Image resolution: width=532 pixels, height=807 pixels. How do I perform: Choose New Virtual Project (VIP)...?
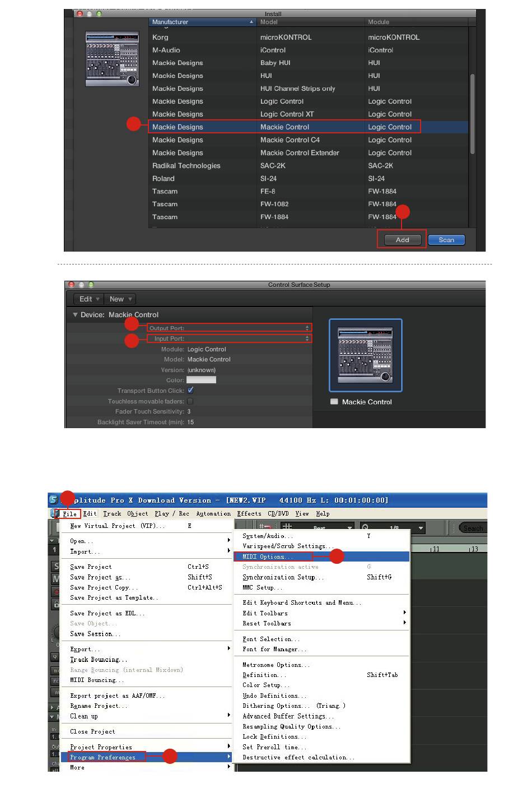point(147,526)
